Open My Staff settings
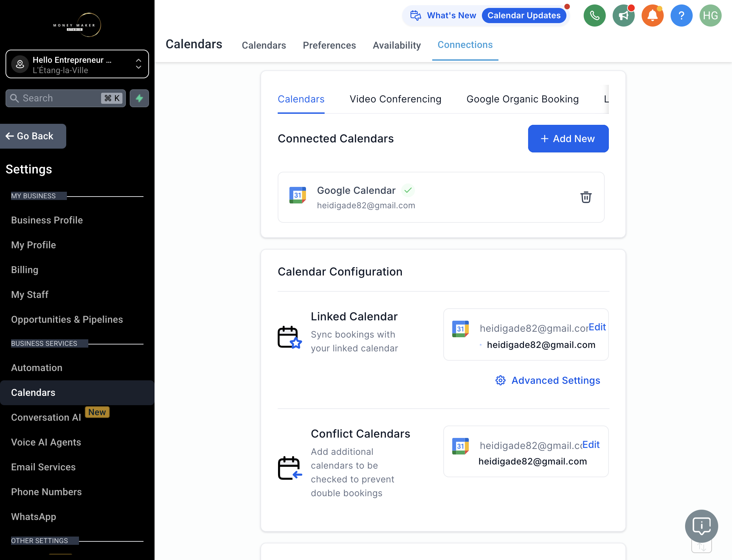 click(x=30, y=294)
